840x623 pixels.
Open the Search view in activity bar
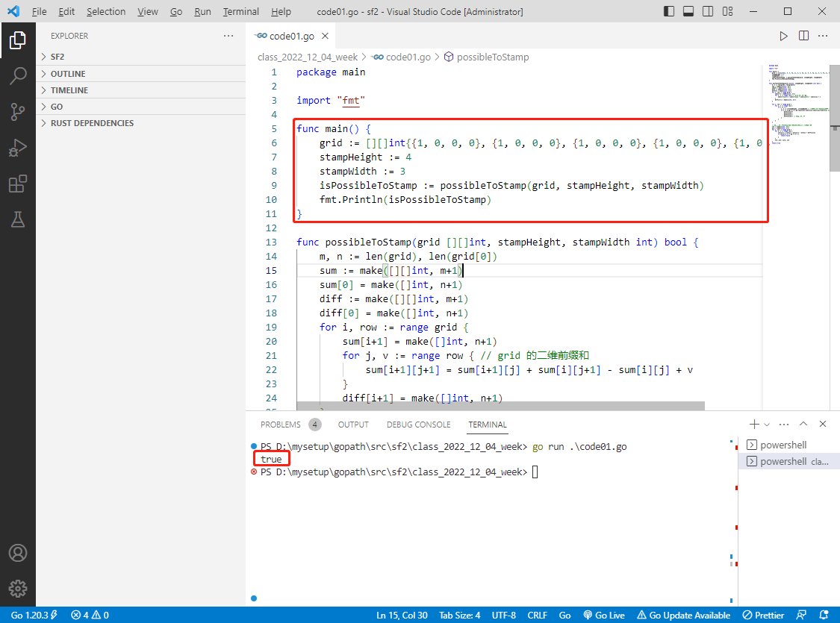[x=18, y=75]
